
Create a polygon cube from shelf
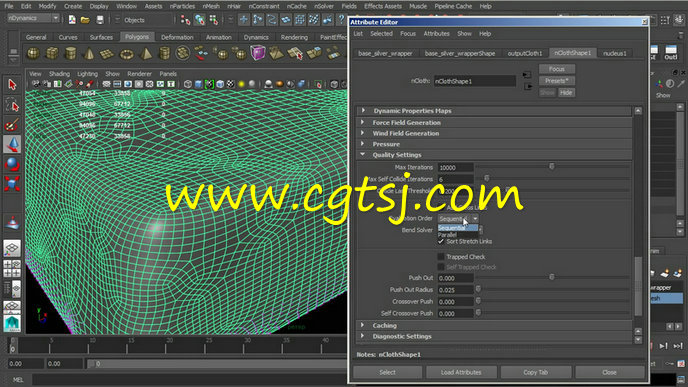point(52,54)
